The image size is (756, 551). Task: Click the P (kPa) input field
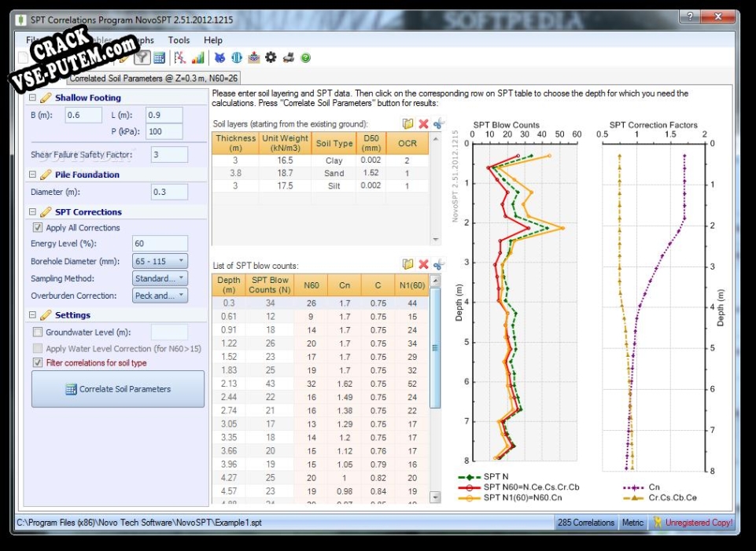point(164,131)
